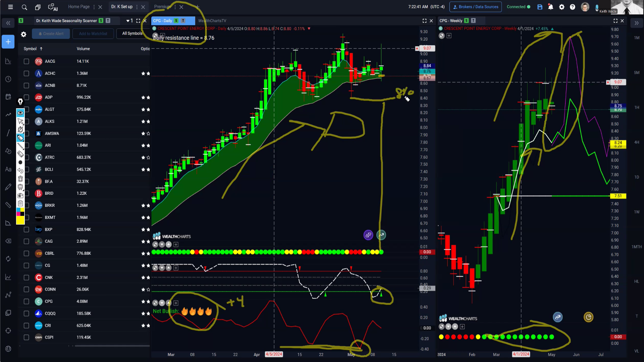Open the All Symbols dropdown
This screenshot has height=362, width=644.
[x=132, y=34]
